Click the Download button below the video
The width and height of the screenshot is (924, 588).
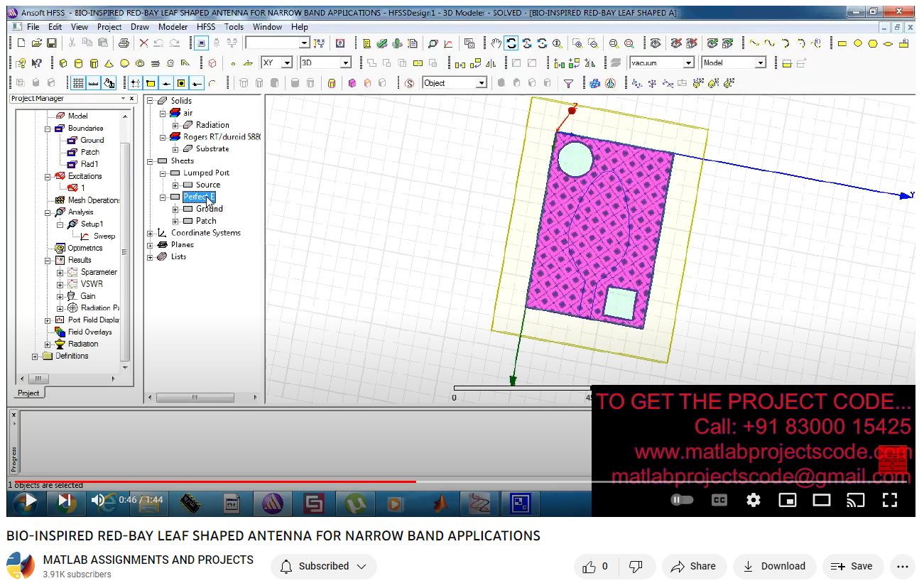point(774,566)
